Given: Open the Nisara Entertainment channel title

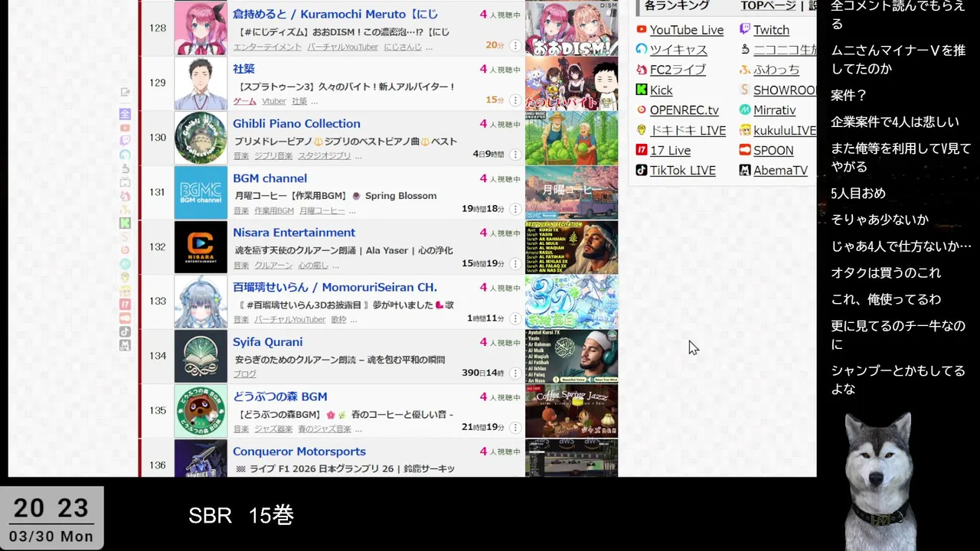Looking at the screenshot, I should click(x=294, y=233).
